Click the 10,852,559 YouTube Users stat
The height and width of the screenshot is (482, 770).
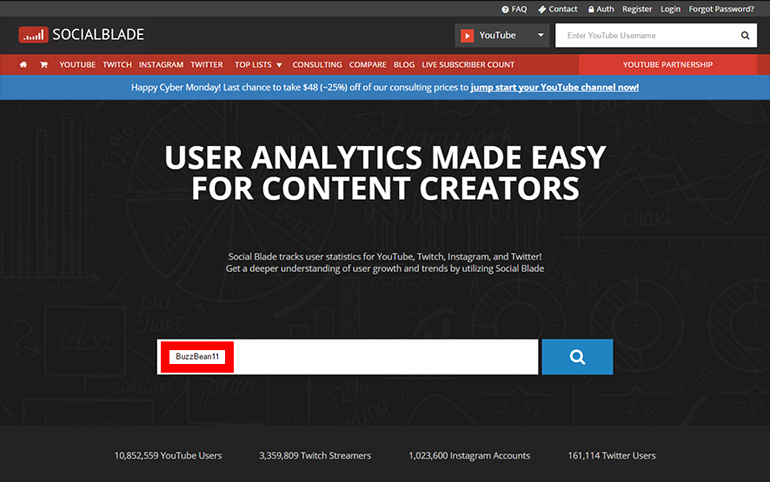pos(168,455)
